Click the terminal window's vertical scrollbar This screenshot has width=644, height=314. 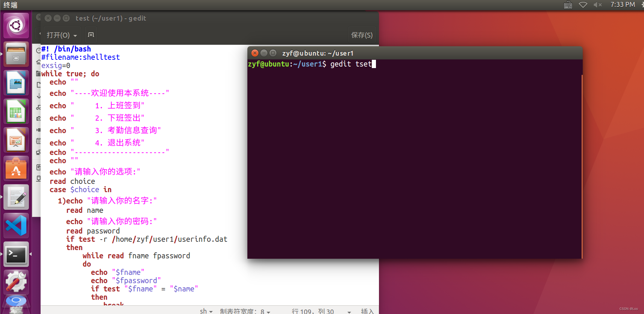tap(582, 166)
